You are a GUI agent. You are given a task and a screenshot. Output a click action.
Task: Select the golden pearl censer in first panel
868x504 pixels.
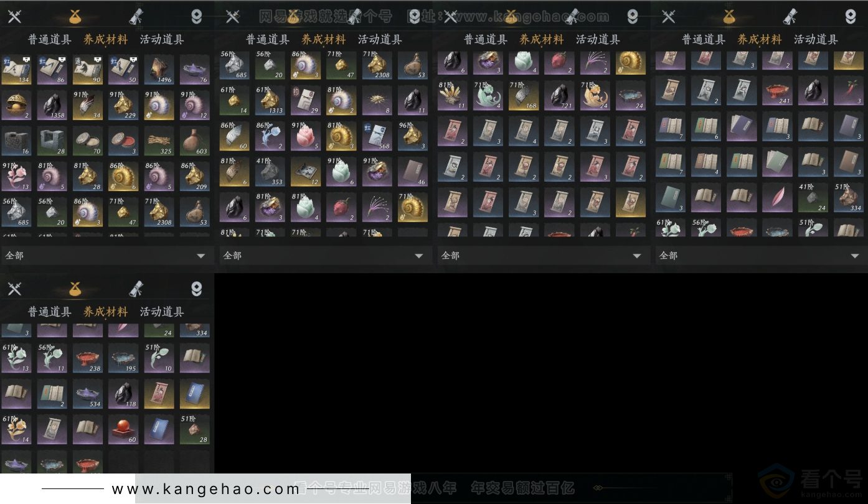[x=17, y=106]
